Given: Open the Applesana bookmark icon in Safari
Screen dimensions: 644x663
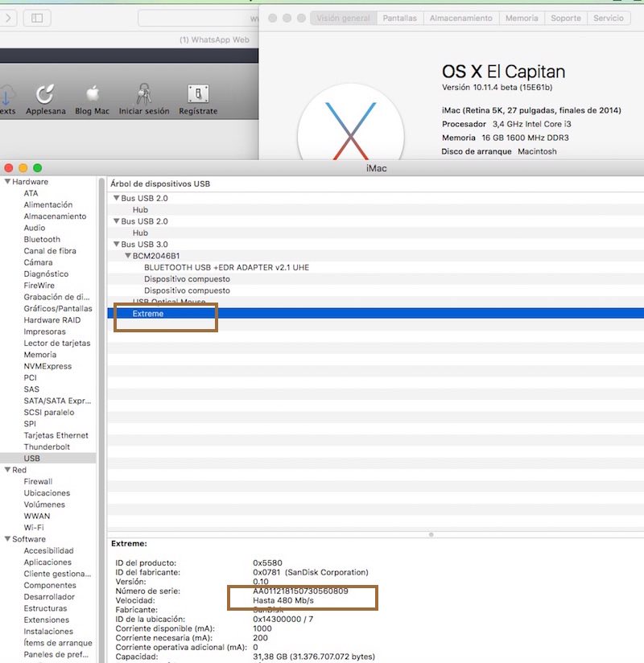Looking at the screenshot, I should 45,94.
